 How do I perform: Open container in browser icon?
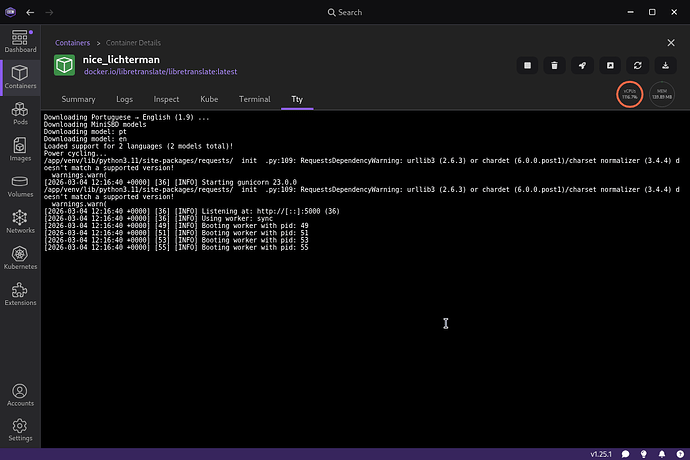[x=610, y=65]
